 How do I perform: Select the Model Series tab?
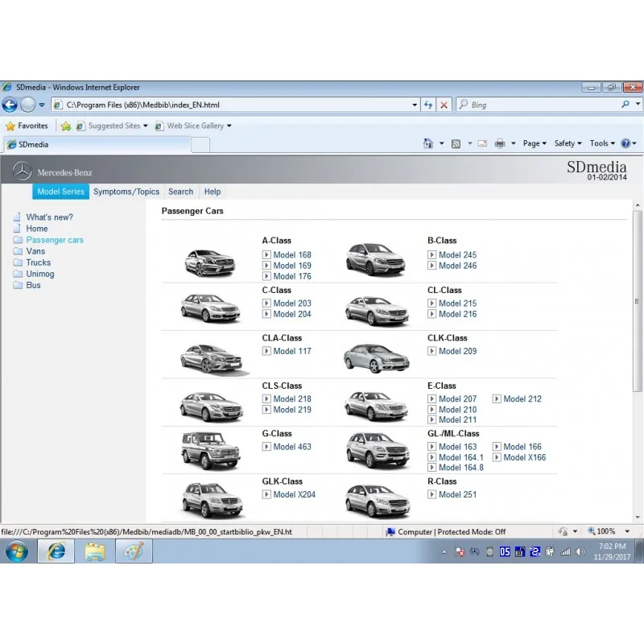click(61, 192)
